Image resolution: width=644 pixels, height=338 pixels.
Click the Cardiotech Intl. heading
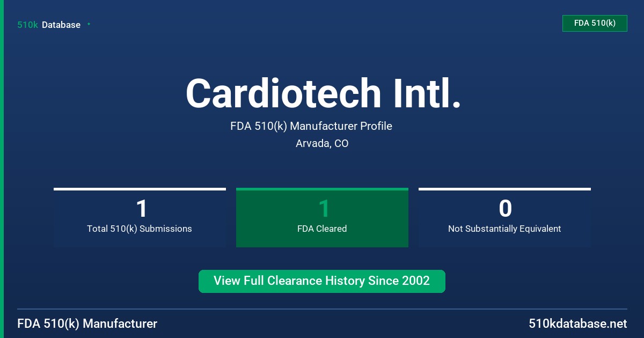click(323, 93)
